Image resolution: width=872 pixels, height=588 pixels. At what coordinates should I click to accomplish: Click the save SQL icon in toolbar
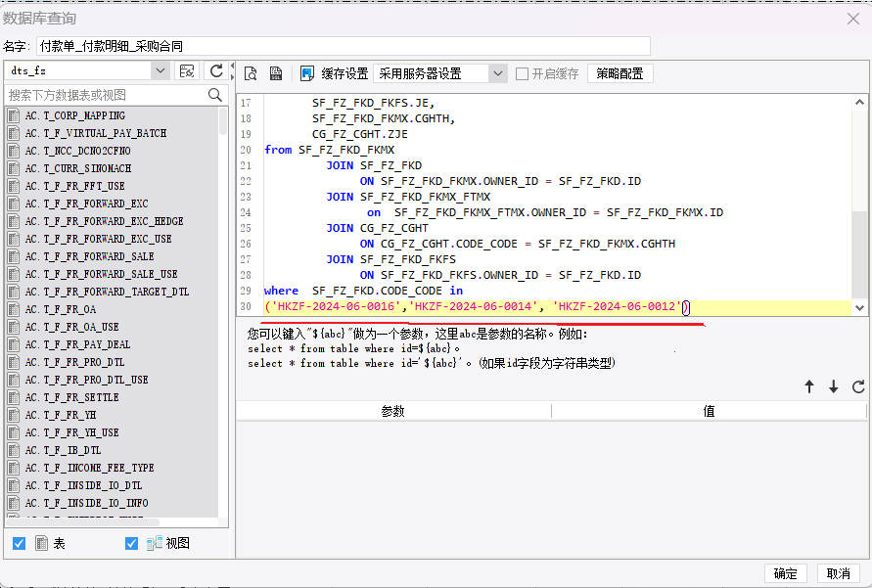coord(276,73)
